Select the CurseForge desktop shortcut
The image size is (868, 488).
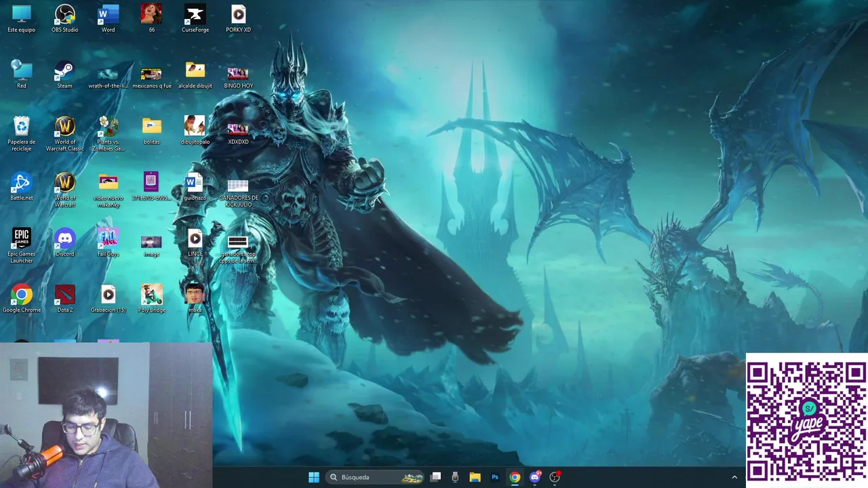pyautogui.click(x=195, y=19)
